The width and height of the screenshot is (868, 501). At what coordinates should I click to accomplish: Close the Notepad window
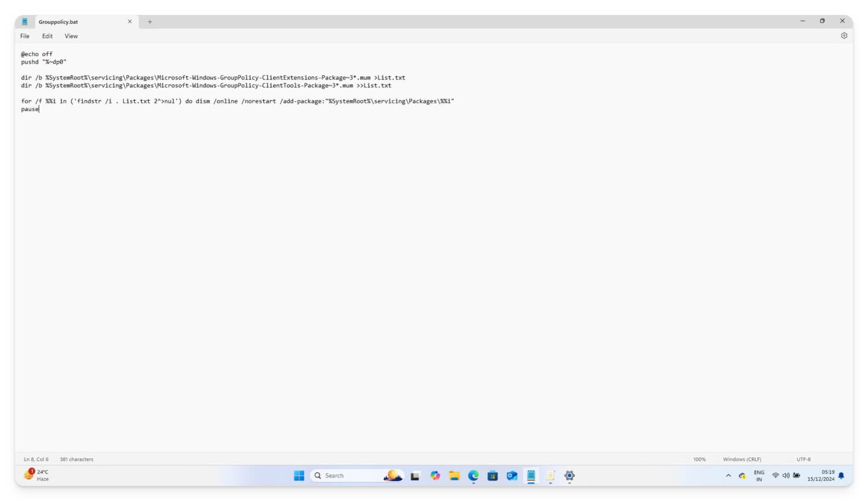click(x=842, y=21)
